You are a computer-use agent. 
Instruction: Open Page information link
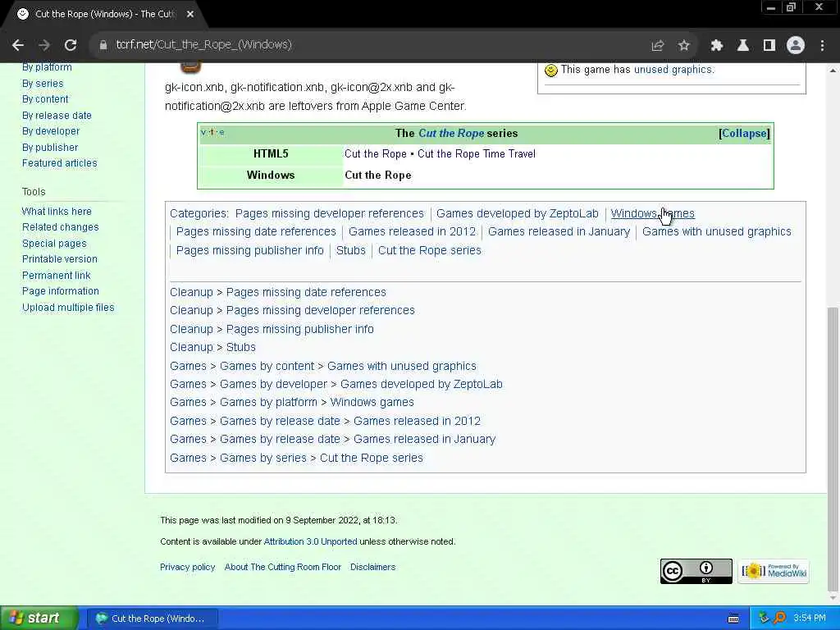(61, 291)
